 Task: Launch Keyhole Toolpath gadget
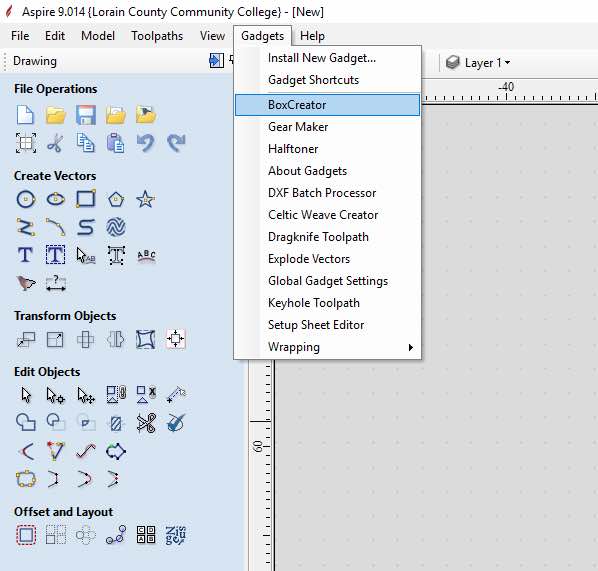pyautogui.click(x=327, y=303)
